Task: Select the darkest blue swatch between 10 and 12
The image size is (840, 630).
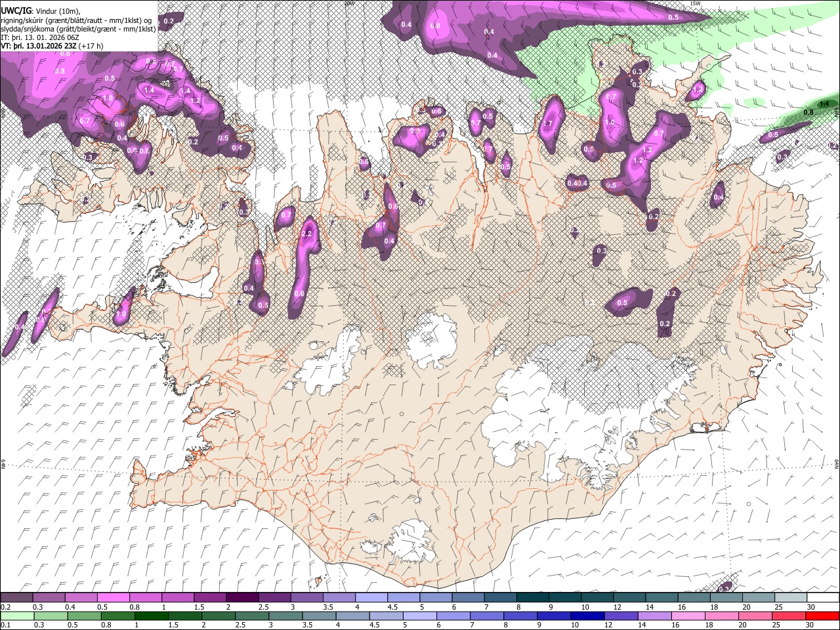Action: click(588, 616)
